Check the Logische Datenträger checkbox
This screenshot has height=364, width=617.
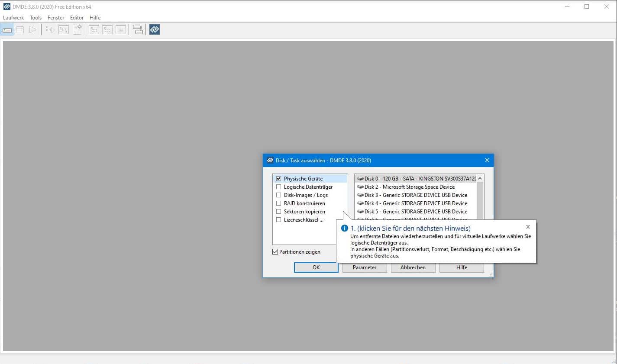click(279, 187)
